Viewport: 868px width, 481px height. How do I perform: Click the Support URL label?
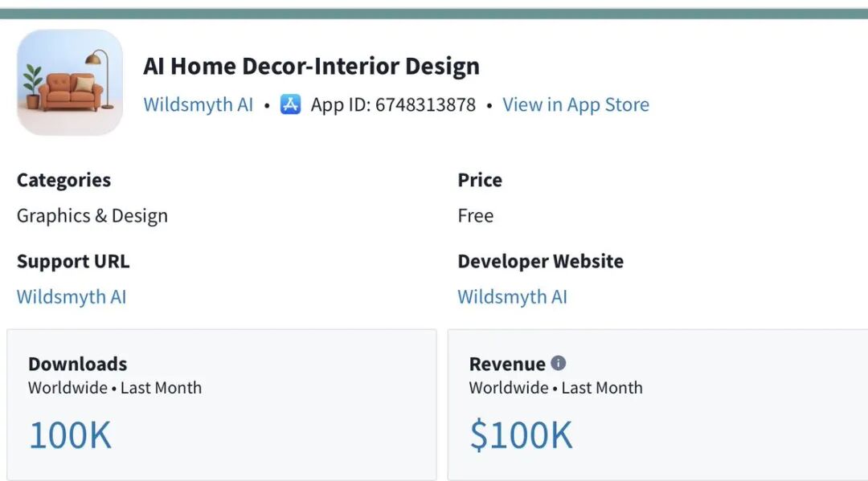pyautogui.click(x=73, y=261)
